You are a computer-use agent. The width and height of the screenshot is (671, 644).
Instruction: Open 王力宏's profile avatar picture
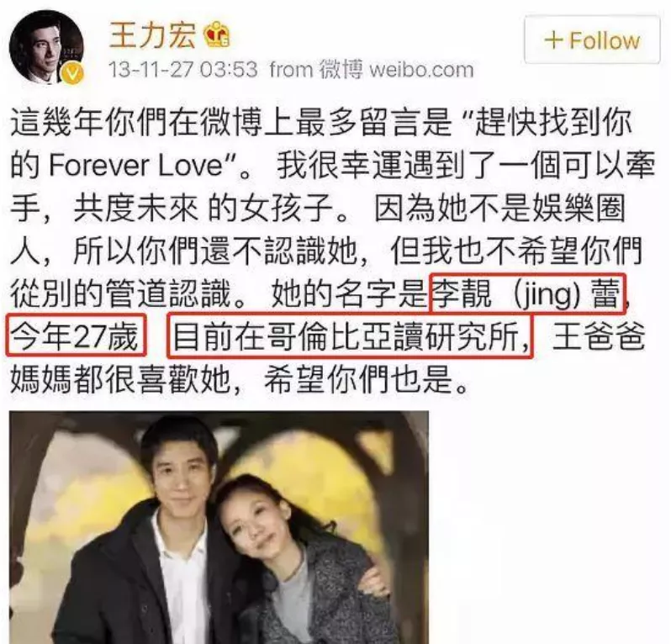46,47
